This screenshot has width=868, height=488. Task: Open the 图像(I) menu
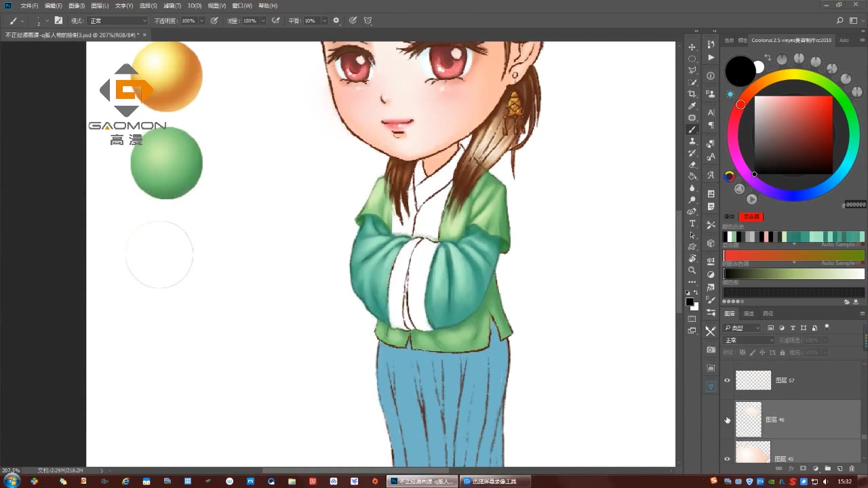tap(77, 5)
